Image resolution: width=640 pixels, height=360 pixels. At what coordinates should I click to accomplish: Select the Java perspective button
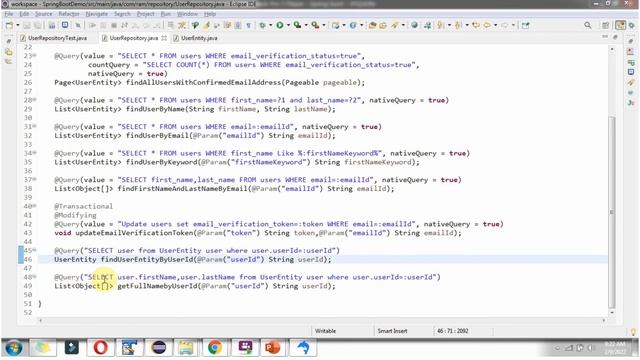tap(620, 25)
